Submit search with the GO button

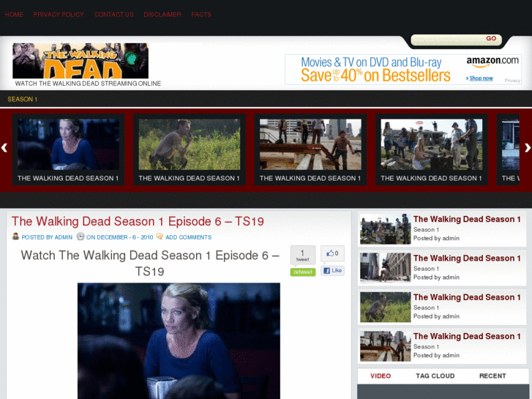(491, 38)
